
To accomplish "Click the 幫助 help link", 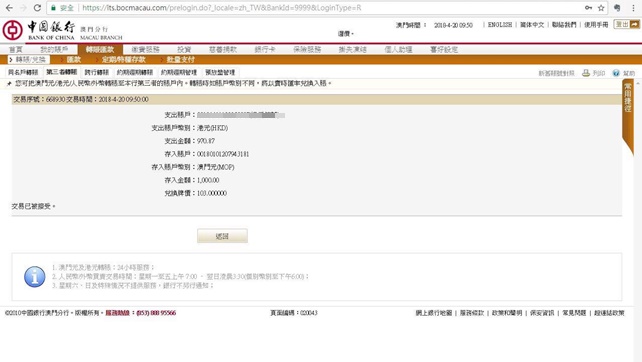I will (628, 73).
